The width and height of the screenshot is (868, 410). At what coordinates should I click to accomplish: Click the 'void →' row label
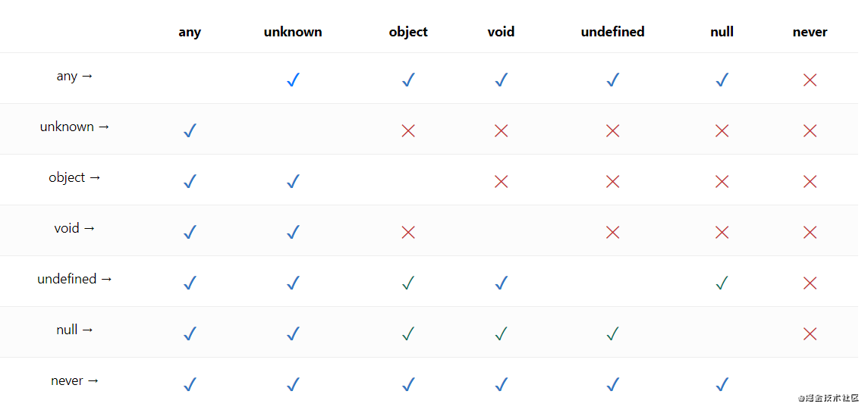74,228
